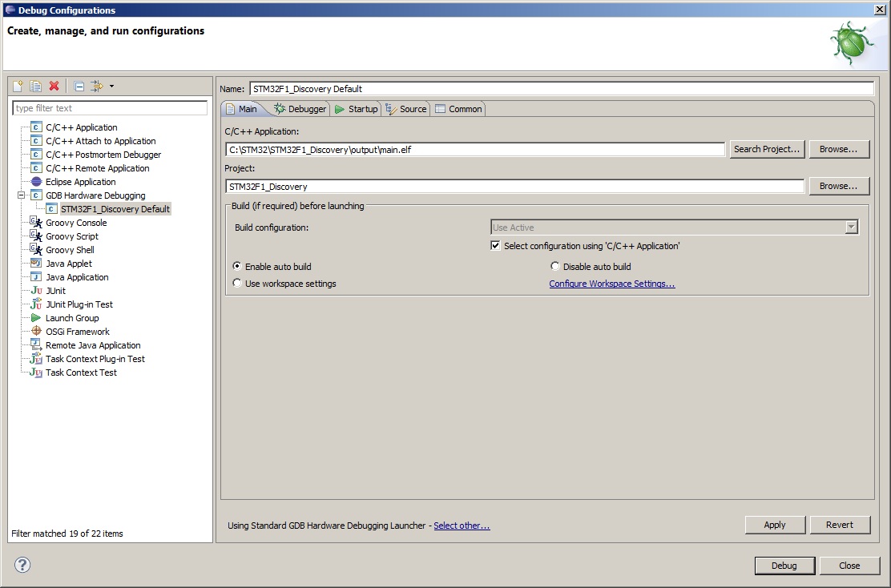Click the Duplicate launch configuration icon
This screenshot has height=588, width=891.
[35, 86]
